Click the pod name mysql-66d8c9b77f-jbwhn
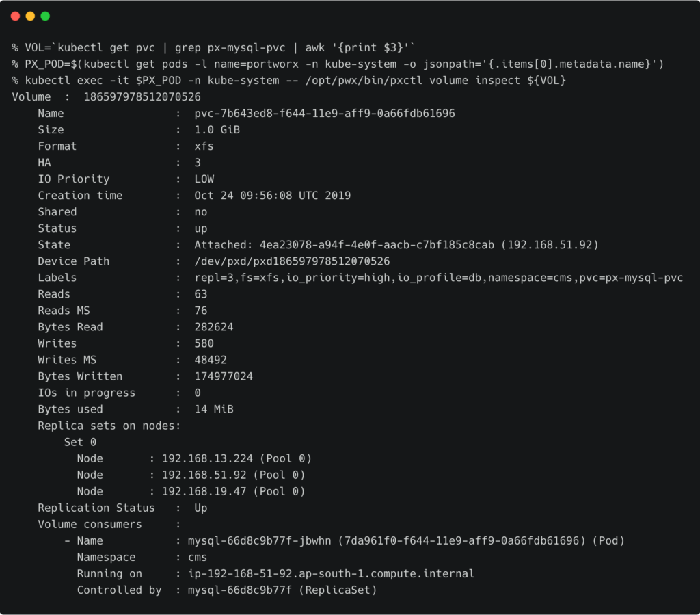Viewport: 700px width, 615px height. pyautogui.click(x=260, y=540)
